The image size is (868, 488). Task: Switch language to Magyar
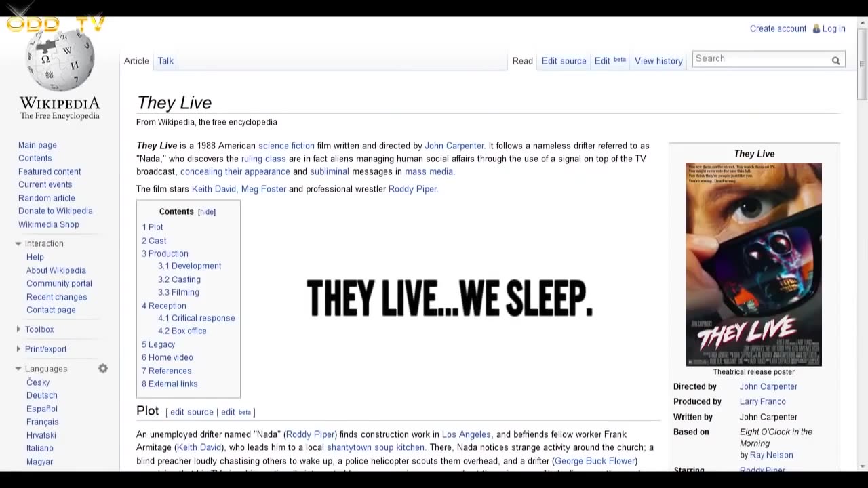click(39, 462)
